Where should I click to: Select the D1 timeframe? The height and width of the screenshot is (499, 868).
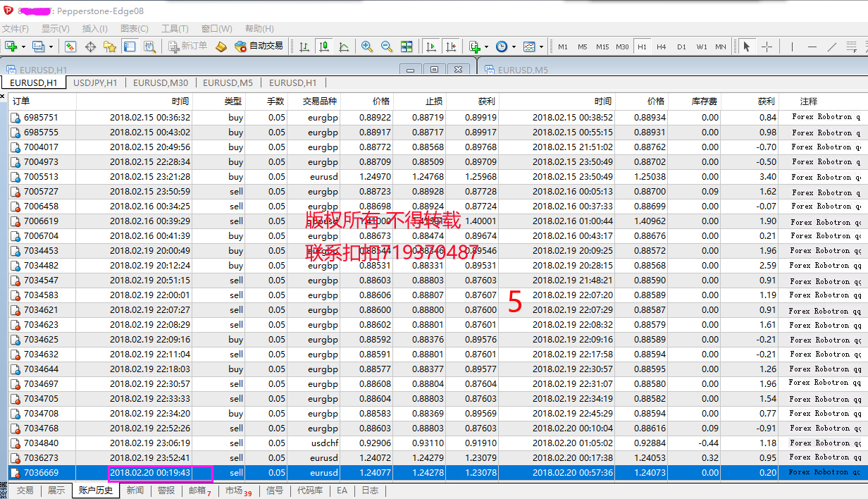point(681,47)
